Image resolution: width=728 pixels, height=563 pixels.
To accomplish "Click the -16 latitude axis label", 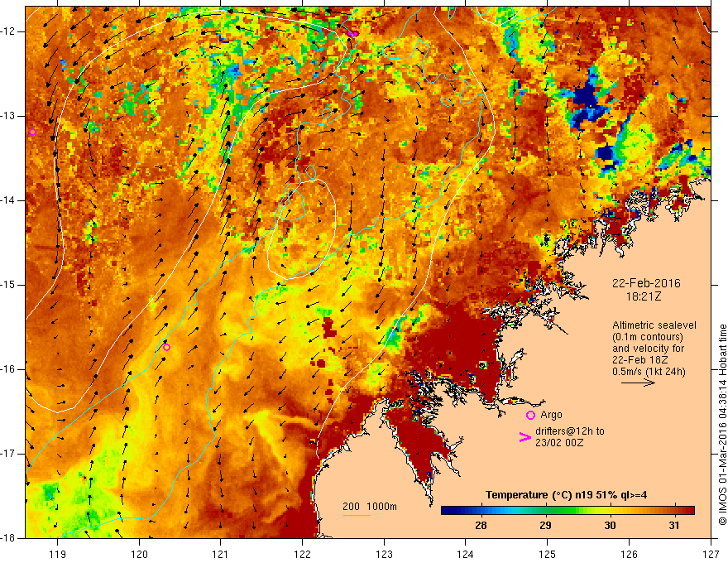I will 9,369.
